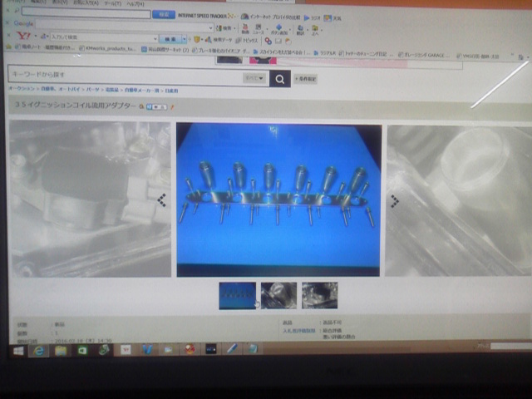Click the top toolbar search input field
This screenshot has width=532, height=399.
pos(86,13)
